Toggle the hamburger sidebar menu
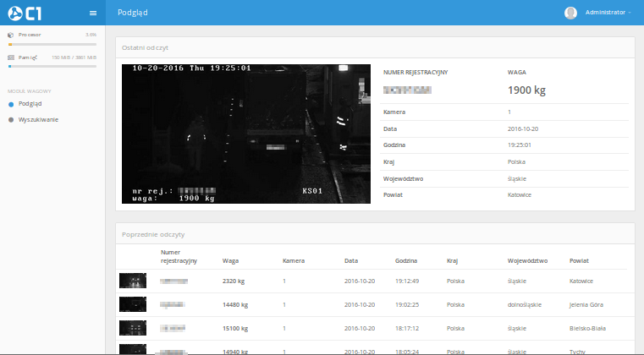 [x=93, y=14]
